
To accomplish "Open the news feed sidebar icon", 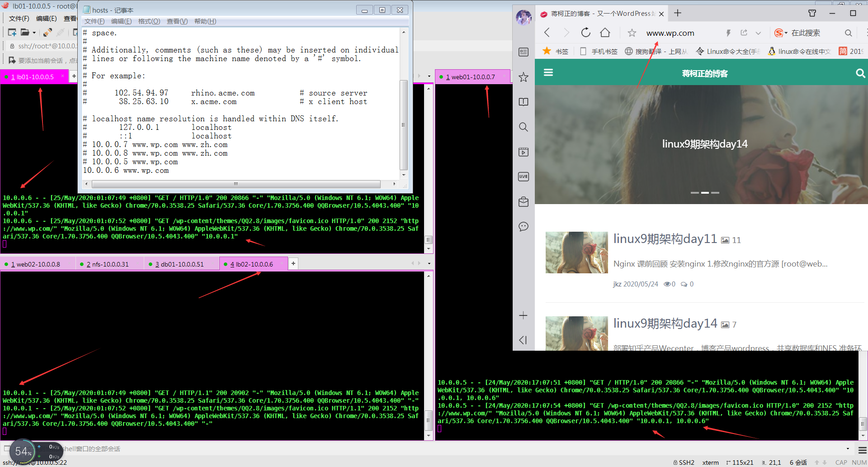I will click(524, 52).
